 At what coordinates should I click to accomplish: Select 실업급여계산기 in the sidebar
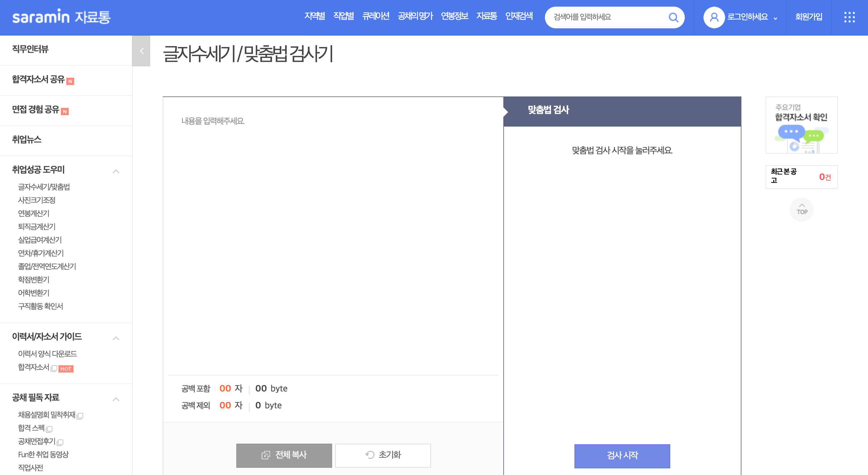point(40,240)
